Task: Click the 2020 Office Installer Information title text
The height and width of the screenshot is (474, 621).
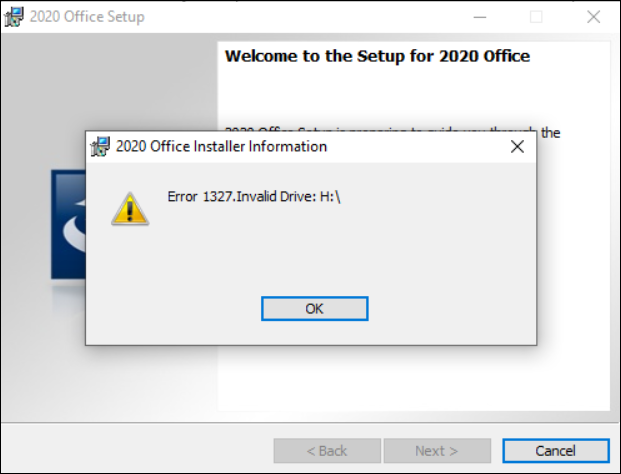Action: (x=221, y=147)
